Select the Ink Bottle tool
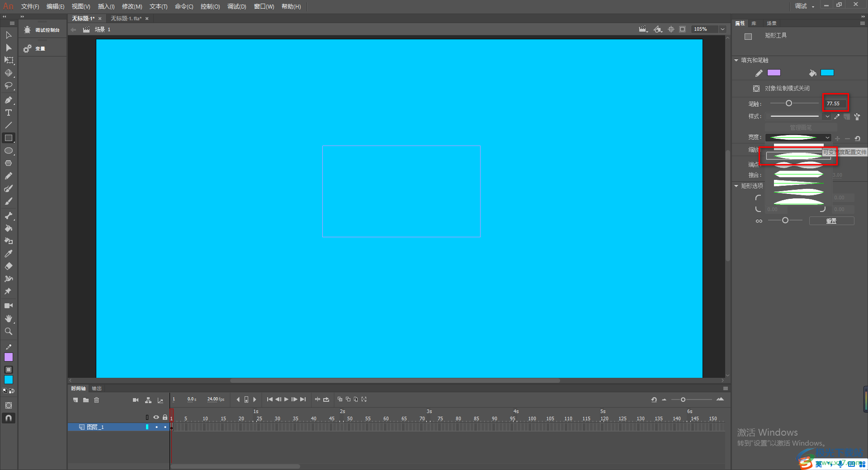Viewport: 868px width, 470px height. pos(9,241)
